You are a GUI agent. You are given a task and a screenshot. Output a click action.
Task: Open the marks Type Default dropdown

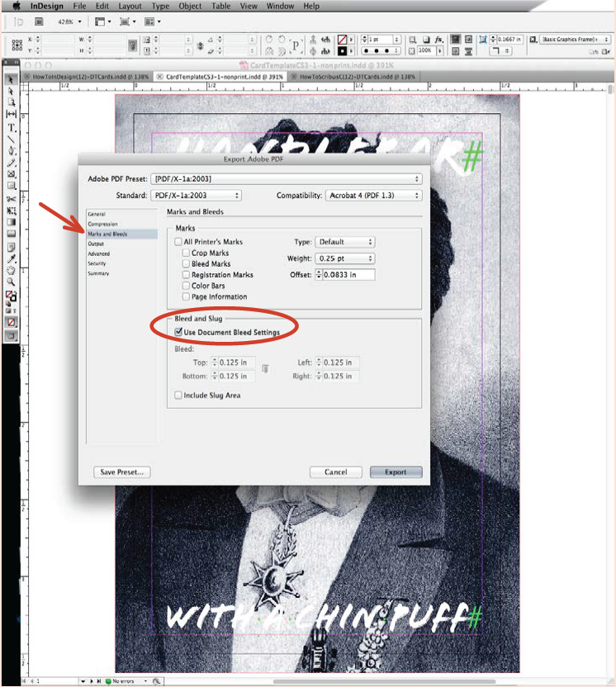point(345,242)
